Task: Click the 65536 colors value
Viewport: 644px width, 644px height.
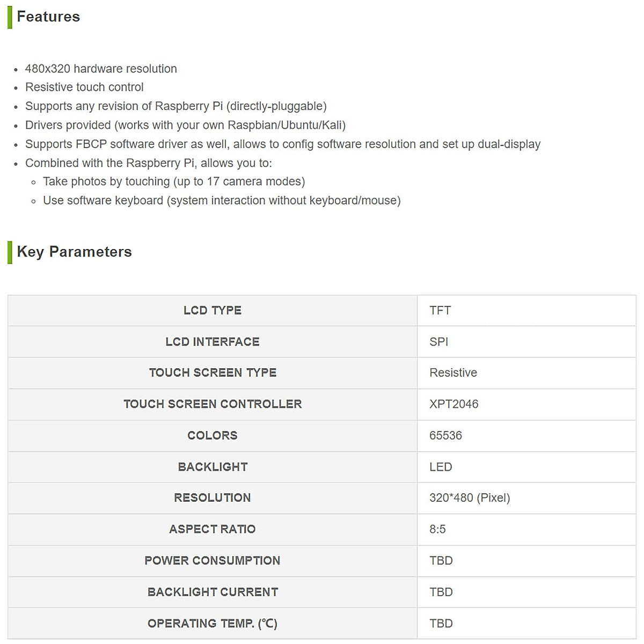Action: pos(445,435)
